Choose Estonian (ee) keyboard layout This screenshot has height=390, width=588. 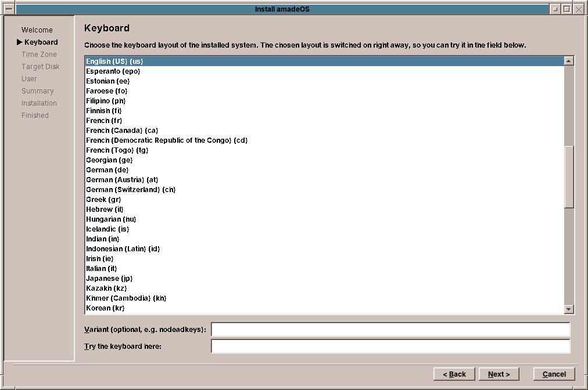(x=324, y=81)
